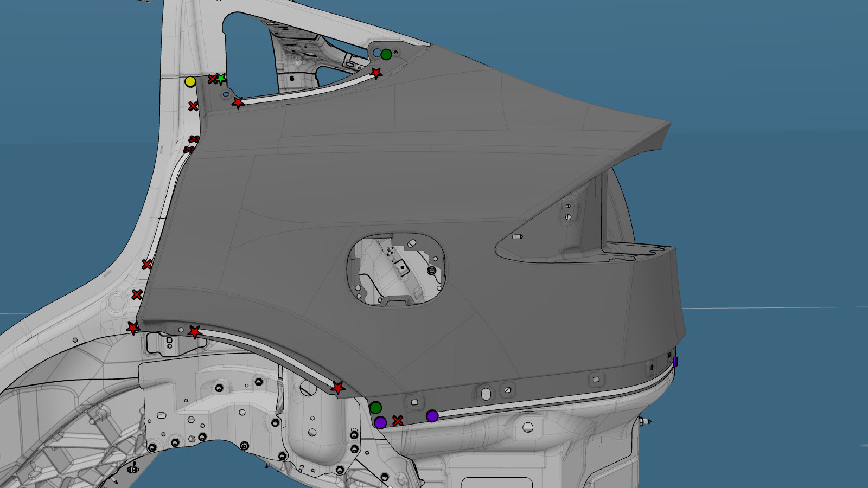The width and height of the screenshot is (868, 488).
Task: Click the red star at wheel arch bottom end
Action: click(338, 388)
